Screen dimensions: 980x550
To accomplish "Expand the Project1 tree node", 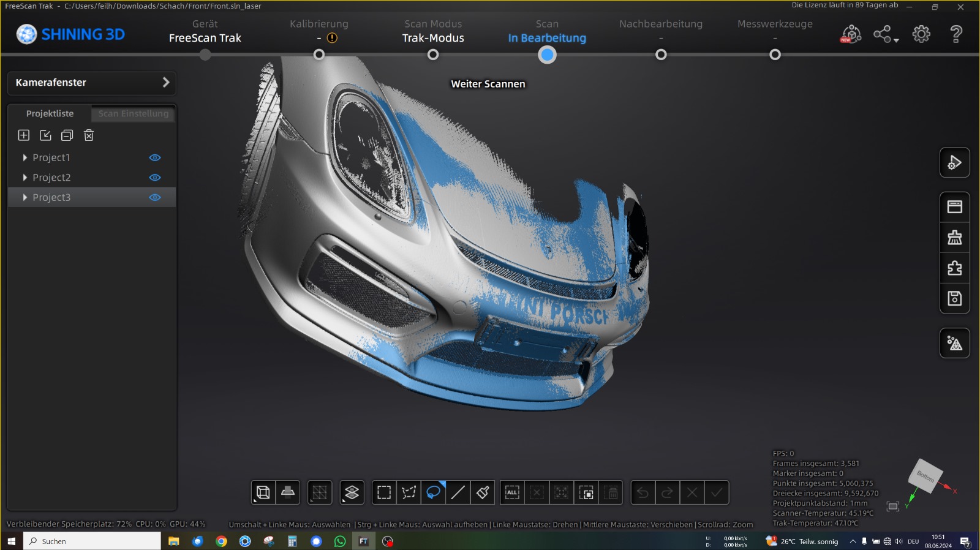I will click(24, 157).
